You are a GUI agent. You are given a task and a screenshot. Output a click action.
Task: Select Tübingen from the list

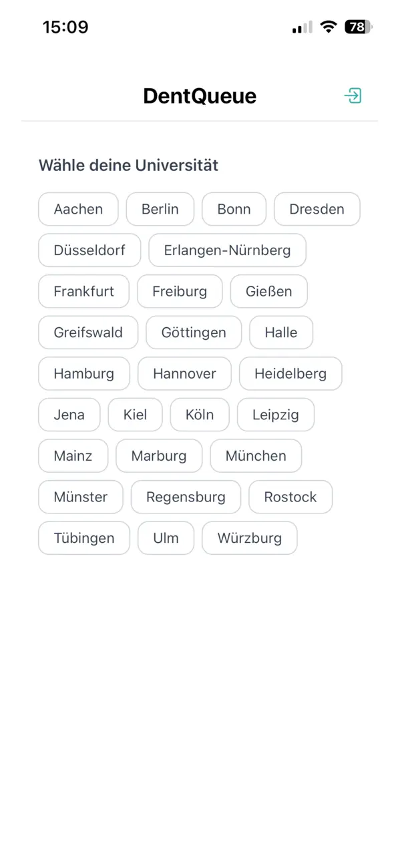83,538
